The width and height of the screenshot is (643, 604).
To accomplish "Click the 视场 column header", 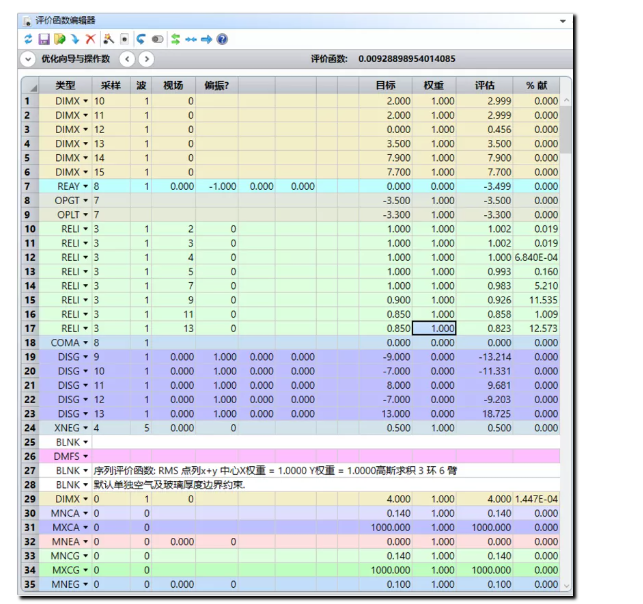I will [173, 85].
